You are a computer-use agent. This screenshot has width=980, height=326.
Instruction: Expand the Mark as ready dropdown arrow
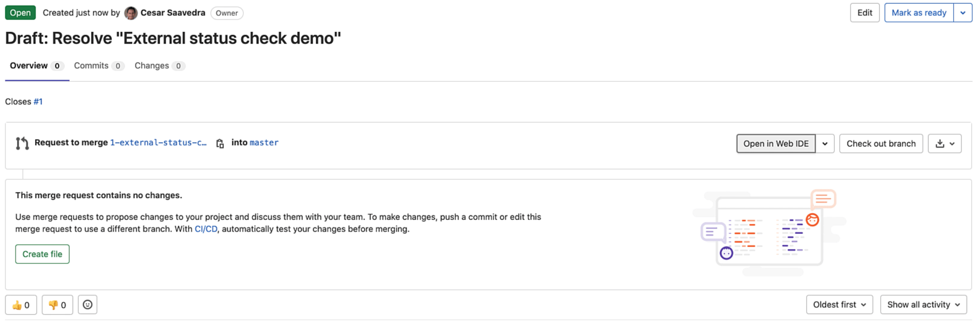[962, 13]
